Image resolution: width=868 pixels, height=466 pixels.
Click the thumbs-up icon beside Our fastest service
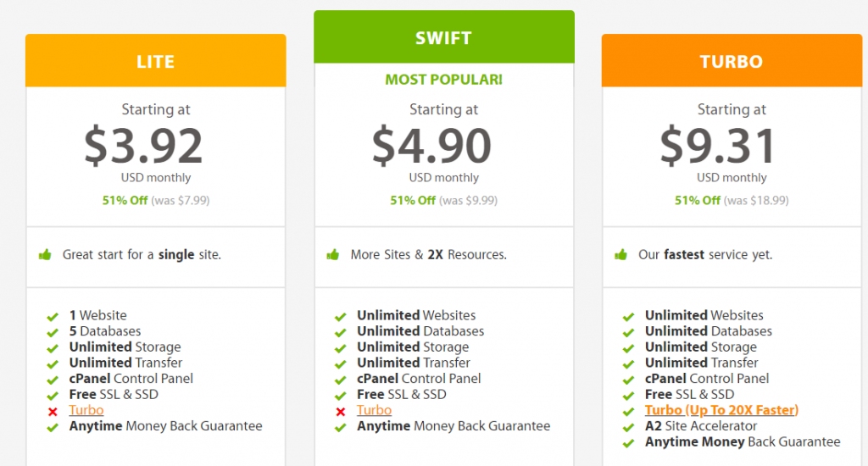pos(620,254)
